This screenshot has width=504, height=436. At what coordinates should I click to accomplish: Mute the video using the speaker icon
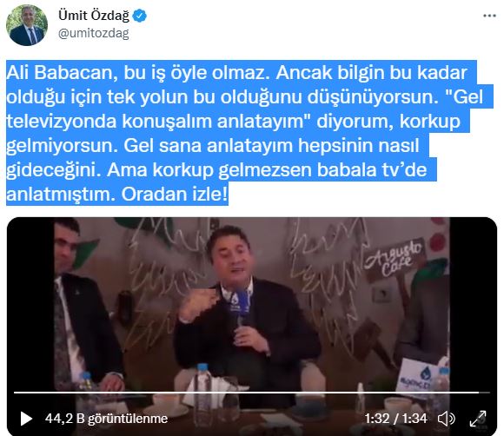(446, 419)
